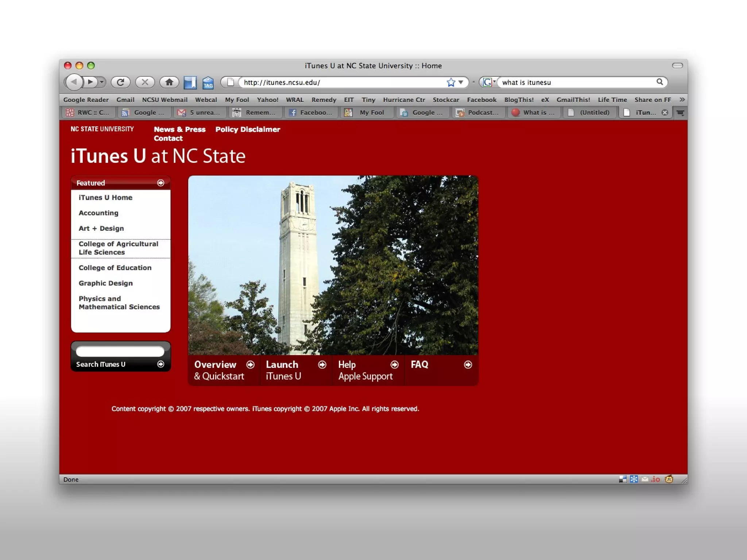747x560 pixels.
Task: Open the URL bar dropdown arrow
Action: 461,82
